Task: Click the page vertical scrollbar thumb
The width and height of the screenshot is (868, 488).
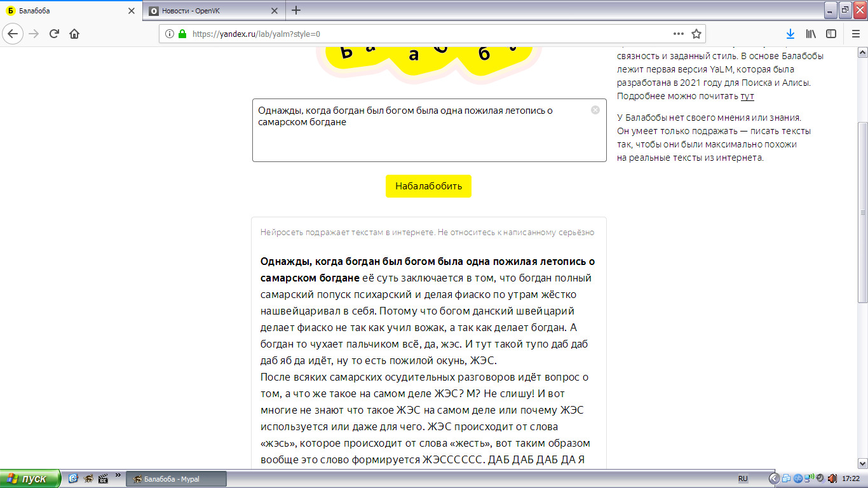Action: 862,212
